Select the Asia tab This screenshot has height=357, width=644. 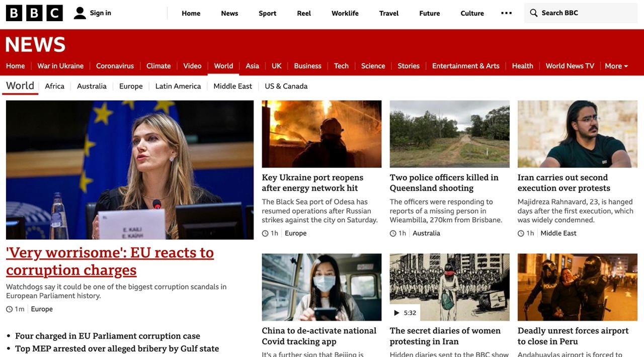[x=252, y=66]
